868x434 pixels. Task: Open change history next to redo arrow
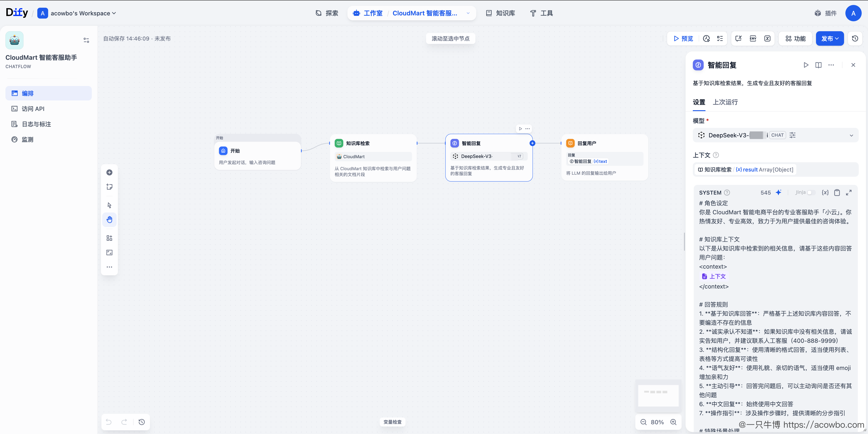(142, 422)
